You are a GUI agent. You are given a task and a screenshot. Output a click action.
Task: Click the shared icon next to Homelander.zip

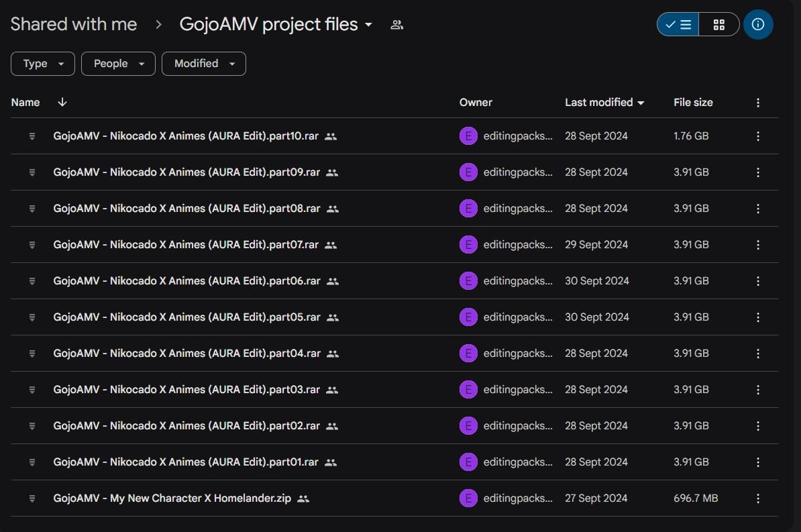[x=303, y=498]
